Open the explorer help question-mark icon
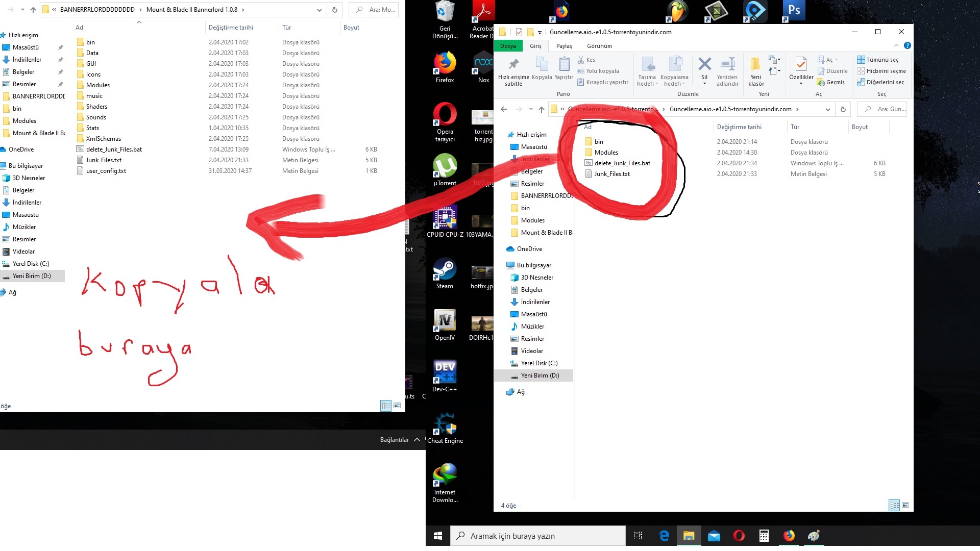 pos(907,45)
